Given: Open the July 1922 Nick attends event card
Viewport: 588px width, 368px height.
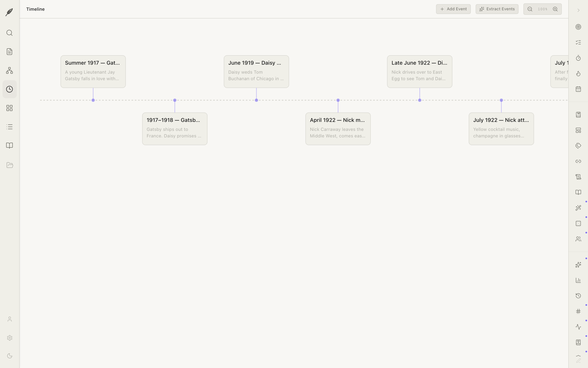Looking at the screenshot, I should (x=501, y=129).
